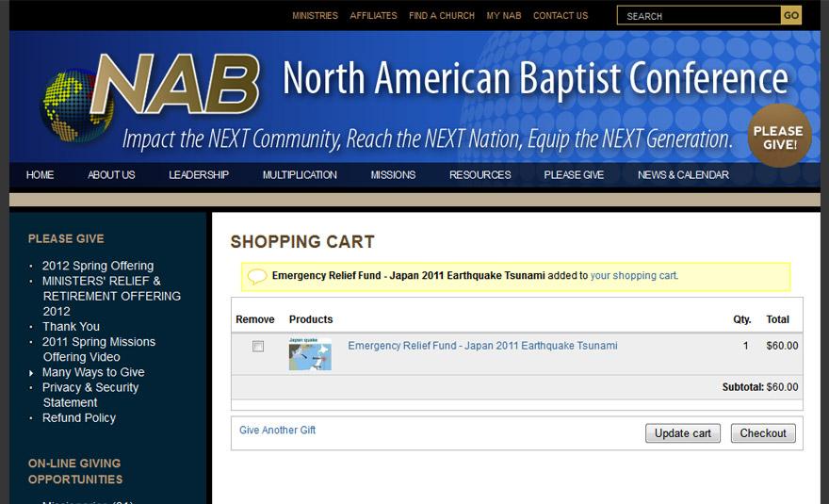This screenshot has height=504, width=829.
Task: Open 2011 Spring Missions Offering Video link
Action: (x=99, y=350)
